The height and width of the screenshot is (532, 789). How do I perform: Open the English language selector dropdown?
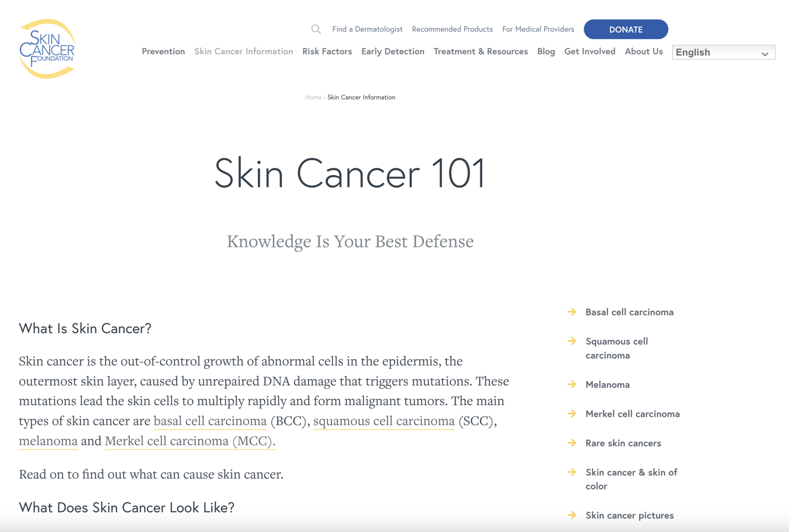pos(723,52)
